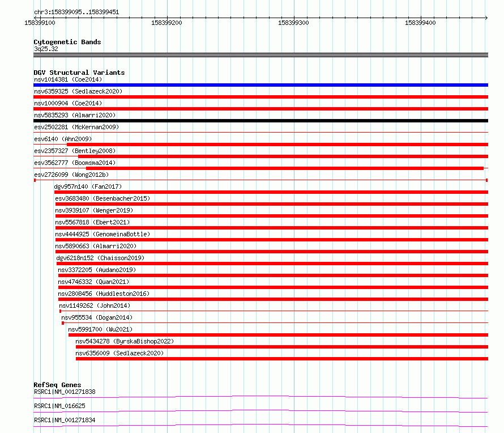504x433 pixels.
Task: Open esv3562777 (Boomsma2014) variant label
Action: pyautogui.click(x=75, y=163)
